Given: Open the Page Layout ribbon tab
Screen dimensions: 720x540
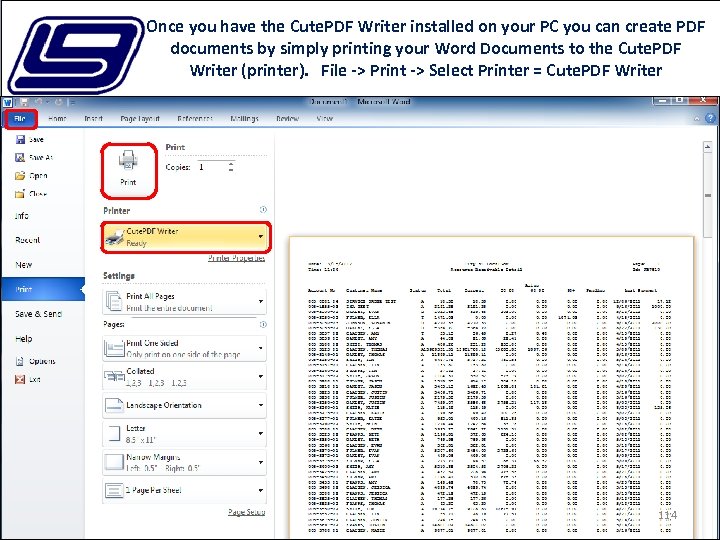Looking at the screenshot, I should (x=140, y=118).
